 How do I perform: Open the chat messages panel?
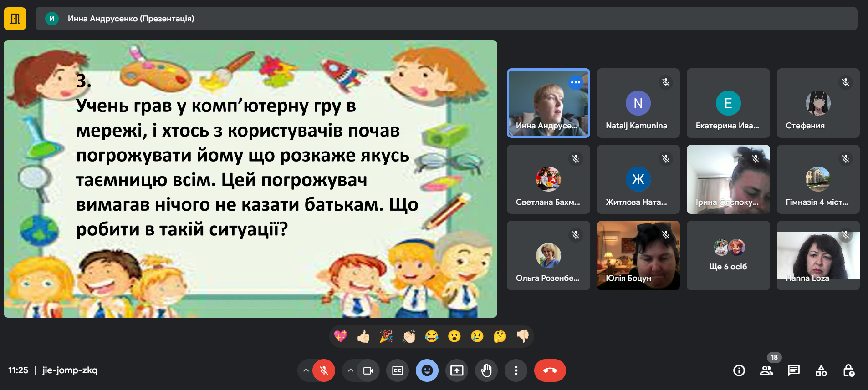tap(794, 370)
